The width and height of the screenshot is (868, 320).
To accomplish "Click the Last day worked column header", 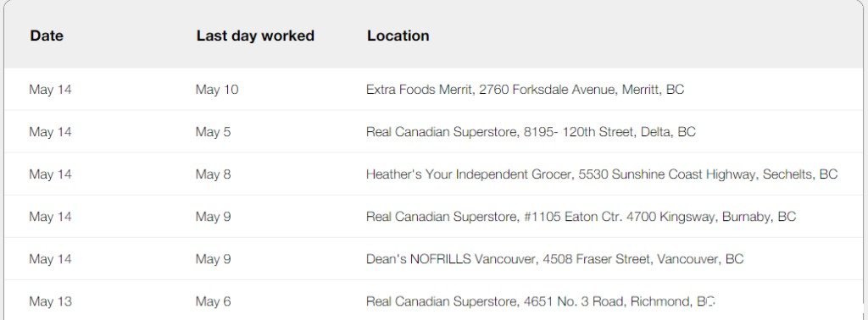I will [x=255, y=36].
